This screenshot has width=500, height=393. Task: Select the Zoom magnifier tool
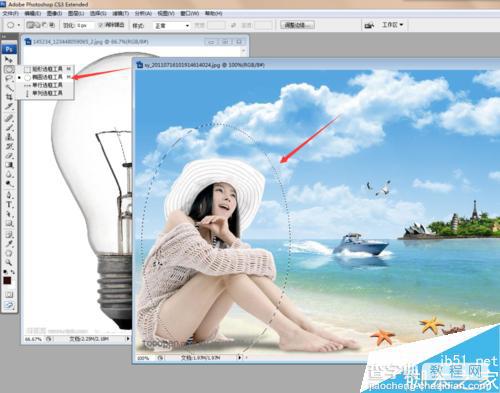[9, 262]
